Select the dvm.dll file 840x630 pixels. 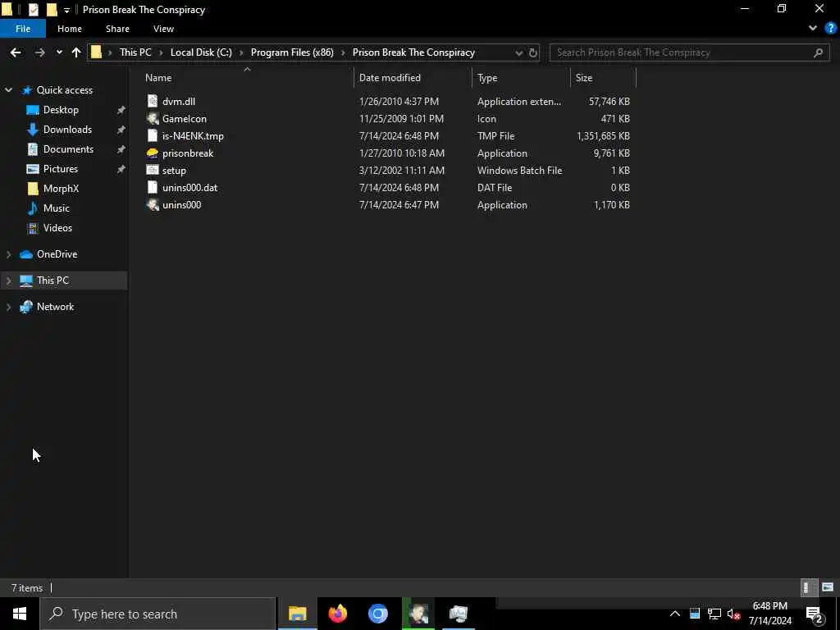click(x=178, y=101)
